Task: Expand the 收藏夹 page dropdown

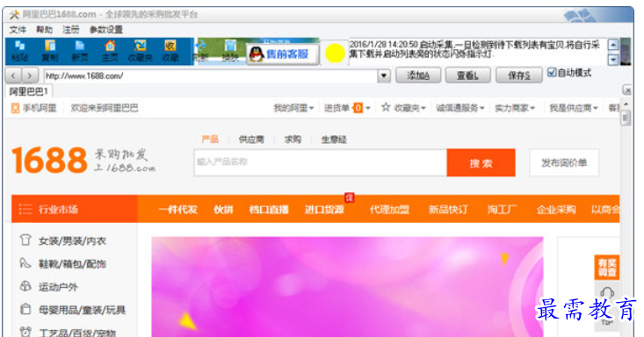Action: click(x=423, y=108)
